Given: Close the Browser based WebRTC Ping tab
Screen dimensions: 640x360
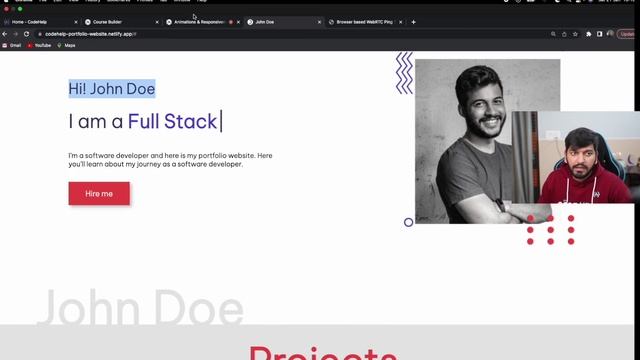Looking at the screenshot, I should 400,22.
